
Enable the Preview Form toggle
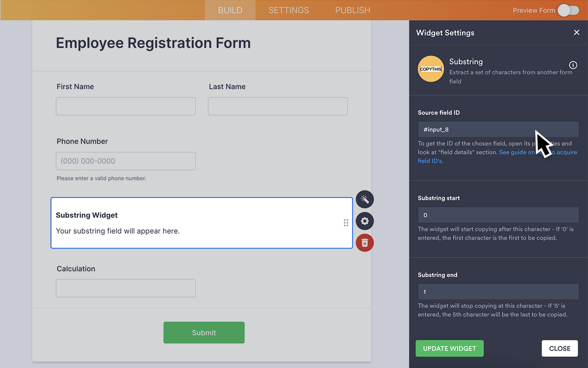pyautogui.click(x=568, y=10)
